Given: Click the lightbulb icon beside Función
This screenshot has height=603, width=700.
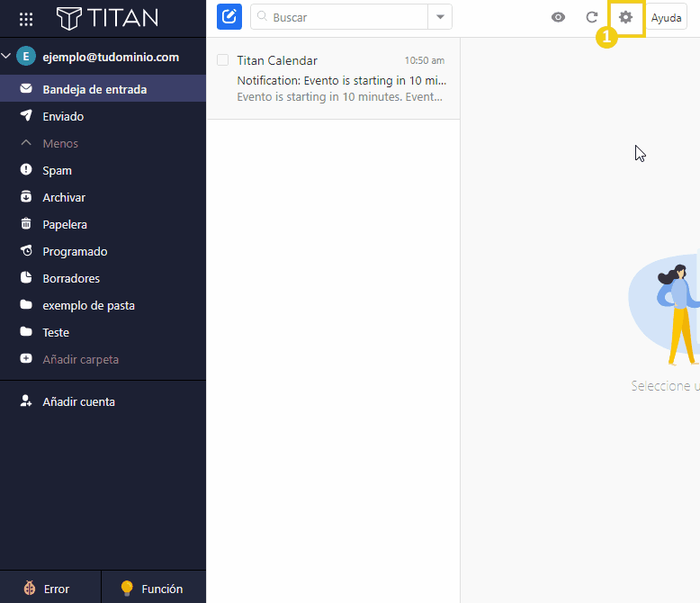Looking at the screenshot, I should tap(127, 589).
